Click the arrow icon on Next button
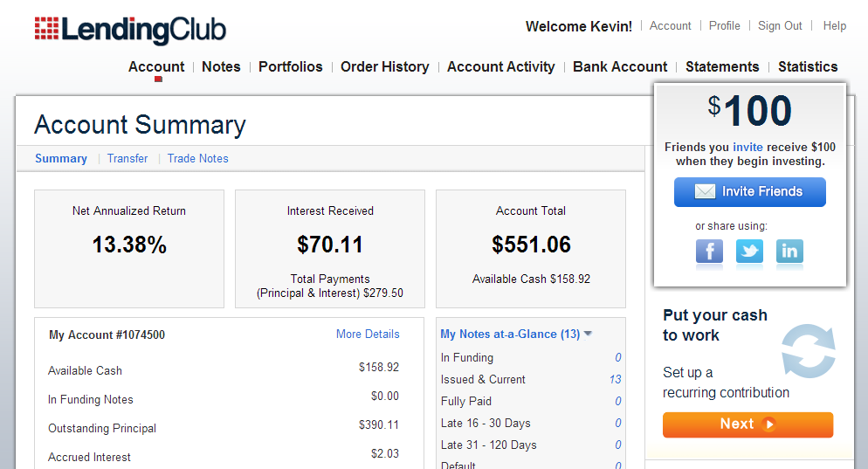The width and height of the screenshot is (868, 469). 768,424
